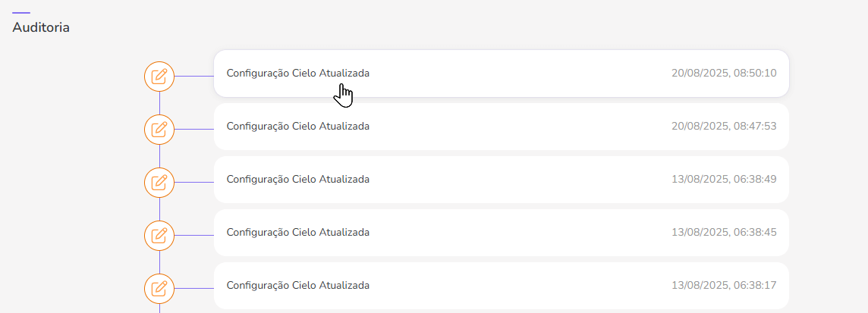
Task: Click "Configuração Cielo Atualizada" text at 08:50:10
Action: point(298,74)
